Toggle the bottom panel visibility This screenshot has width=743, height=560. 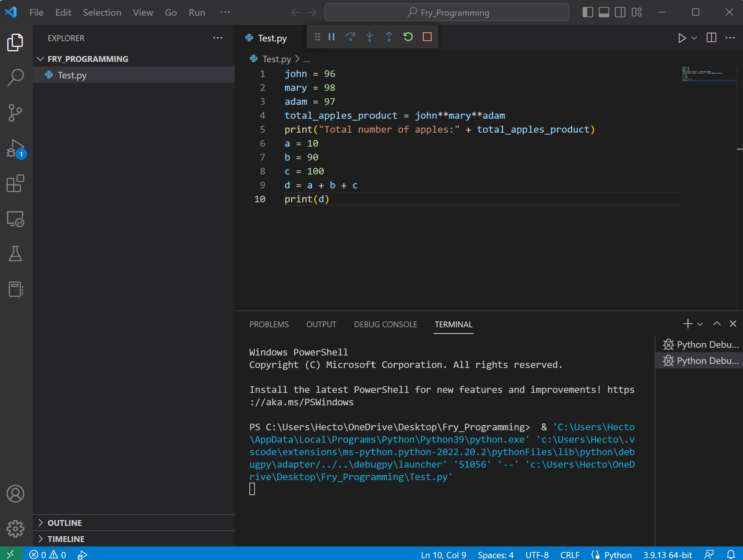pyautogui.click(x=604, y=12)
